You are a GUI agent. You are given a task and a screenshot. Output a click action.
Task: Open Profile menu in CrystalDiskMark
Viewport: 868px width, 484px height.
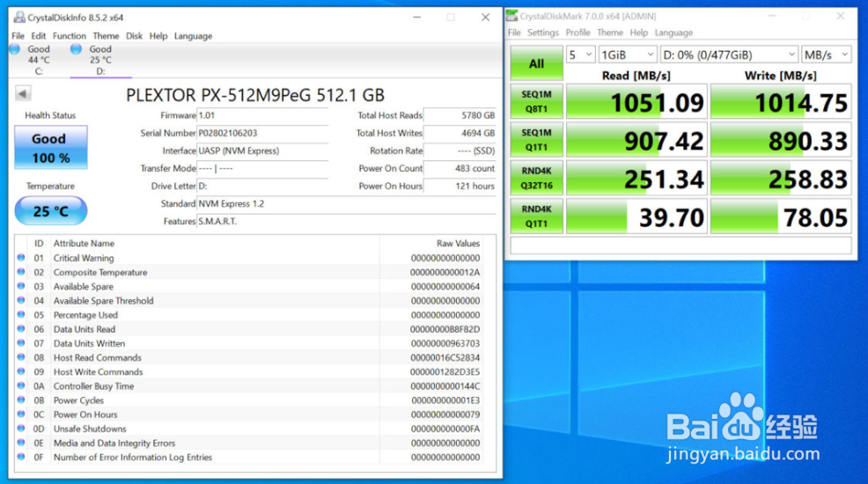(x=577, y=33)
